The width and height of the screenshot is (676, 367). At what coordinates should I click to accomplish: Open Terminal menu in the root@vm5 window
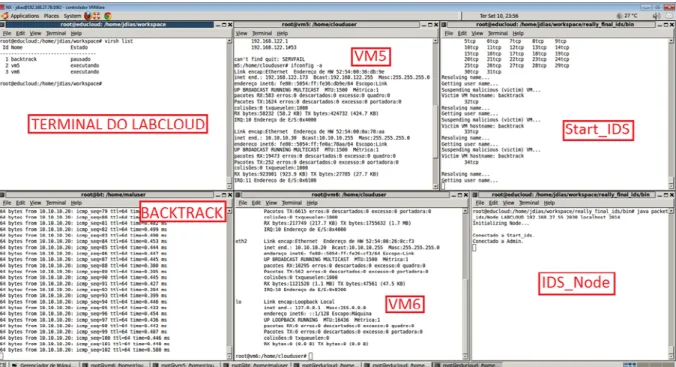[x=262, y=33]
